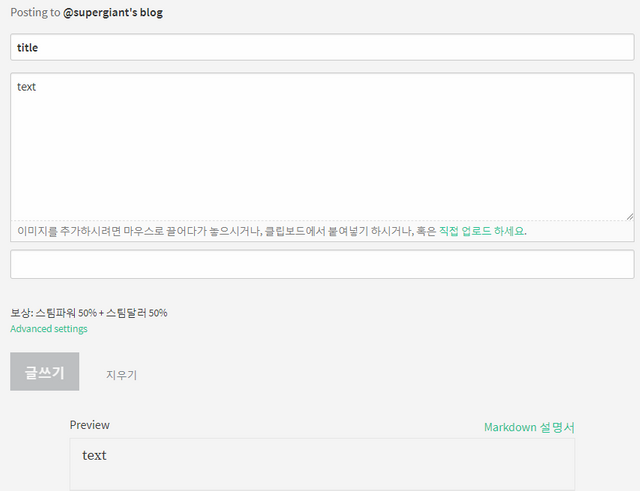Image resolution: width=640 pixels, height=491 pixels.
Task: Click the Posting to label
Action: coord(35,13)
